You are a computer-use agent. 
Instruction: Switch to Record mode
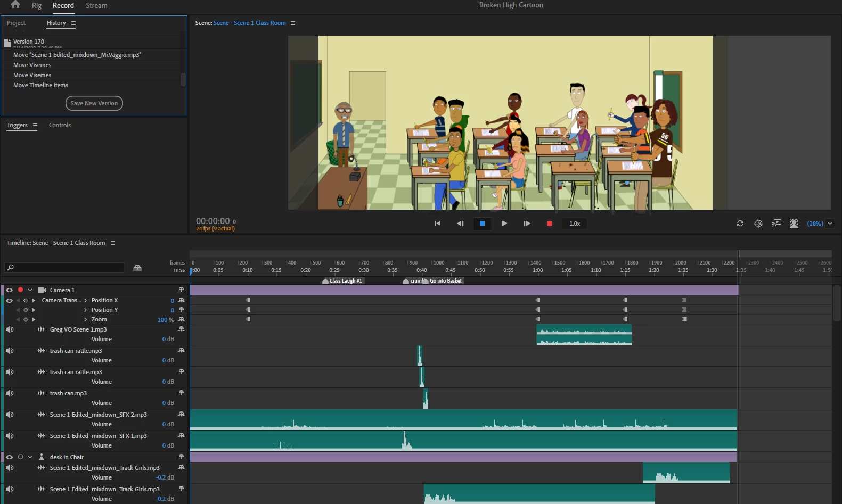click(63, 5)
